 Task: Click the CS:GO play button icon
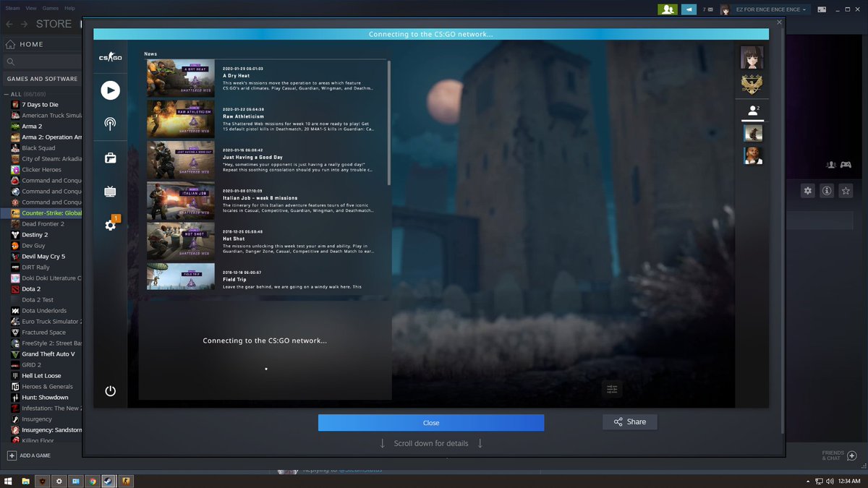110,90
